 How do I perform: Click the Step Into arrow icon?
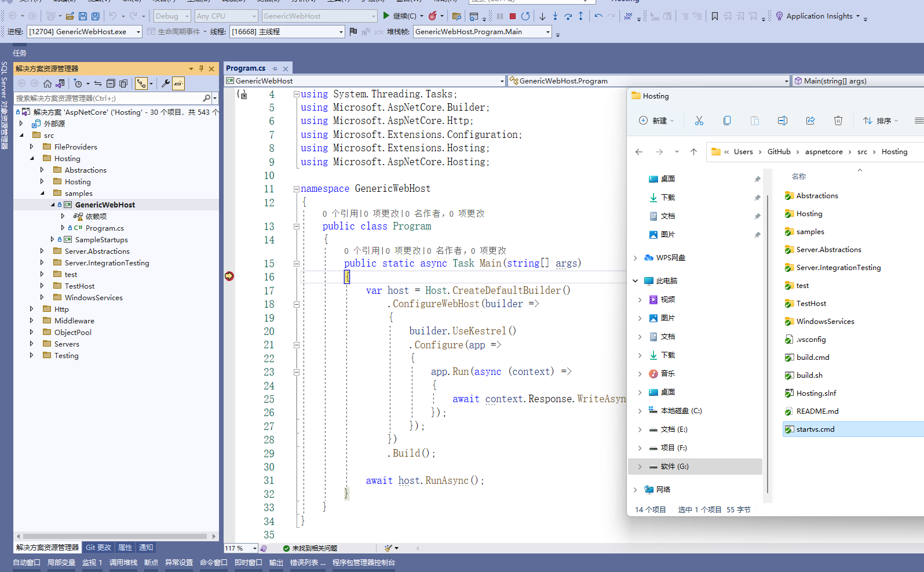pyautogui.click(x=555, y=16)
